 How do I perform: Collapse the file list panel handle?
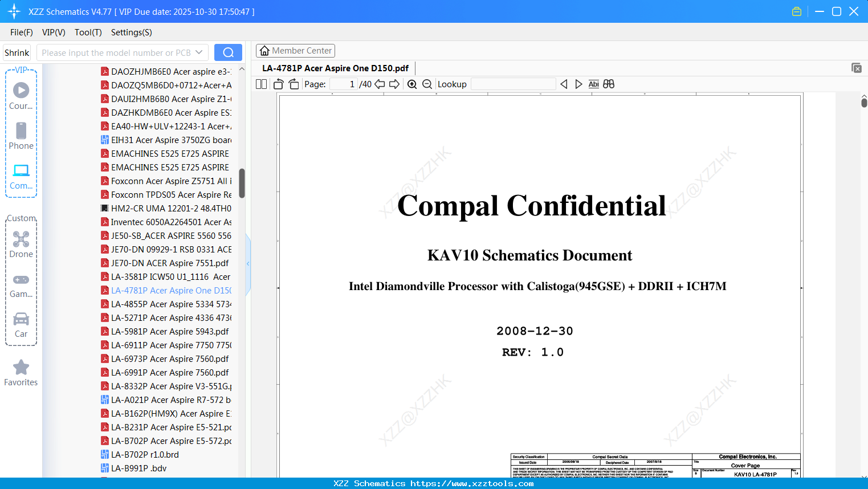click(x=248, y=263)
